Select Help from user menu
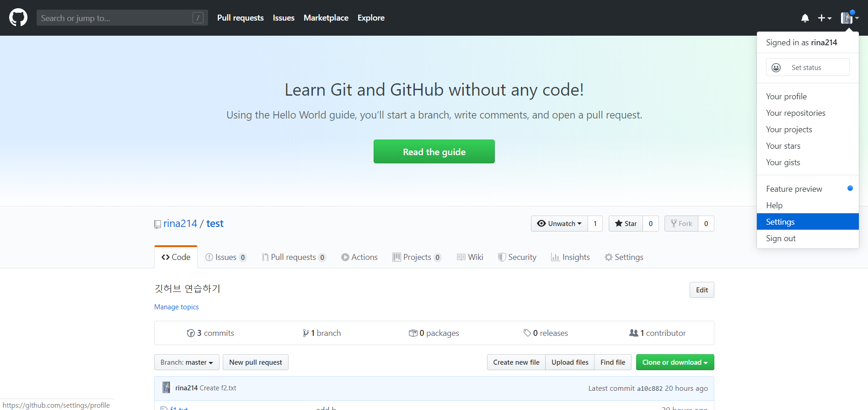This screenshot has height=410, width=868. coord(808,205)
